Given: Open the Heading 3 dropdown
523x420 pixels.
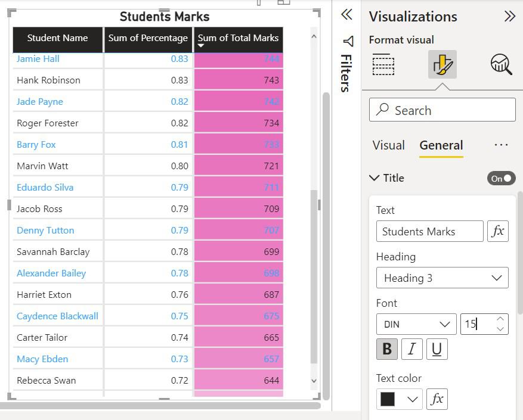Looking at the screenshot, I should (x=442, y=278).
